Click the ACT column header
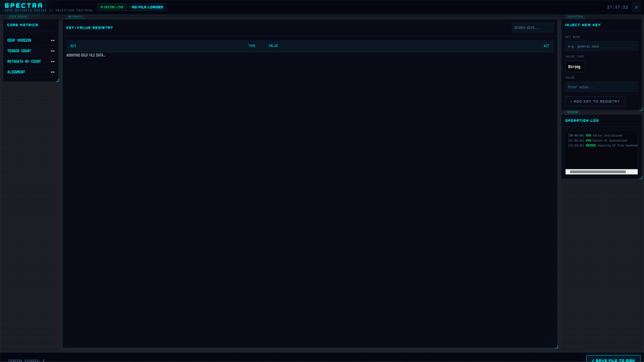 tap(546, 46)
